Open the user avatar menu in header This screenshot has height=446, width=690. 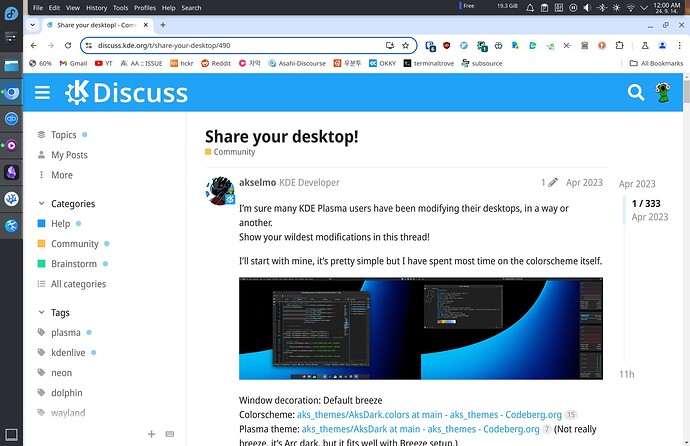pyautogui.click(x=663, y=92)
